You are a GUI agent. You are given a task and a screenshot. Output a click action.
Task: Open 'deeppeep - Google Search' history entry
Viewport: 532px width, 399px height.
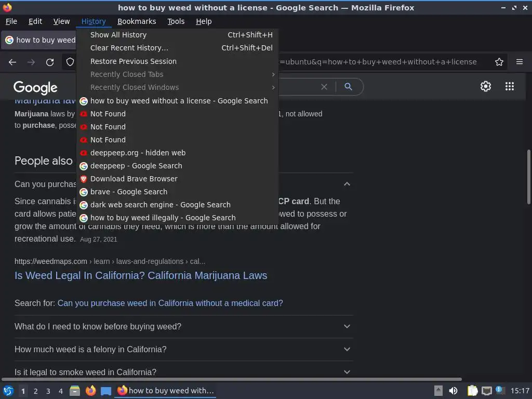(178, 166)
